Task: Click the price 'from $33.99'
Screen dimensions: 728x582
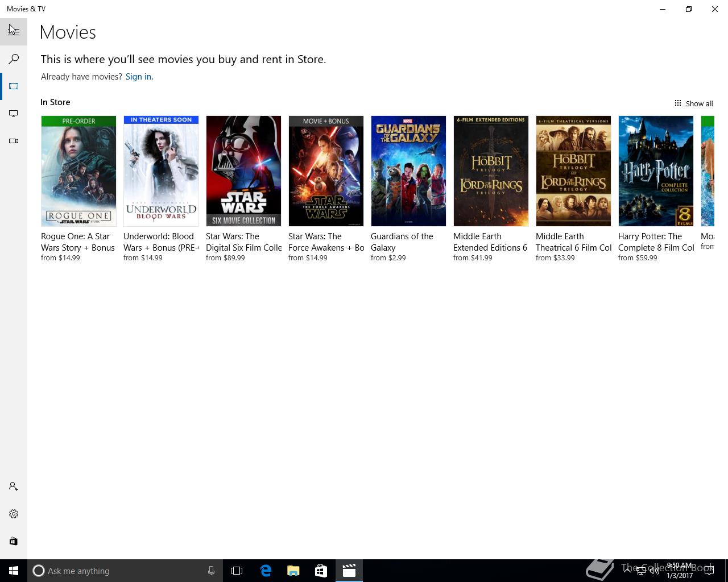Action: [555, 258]
